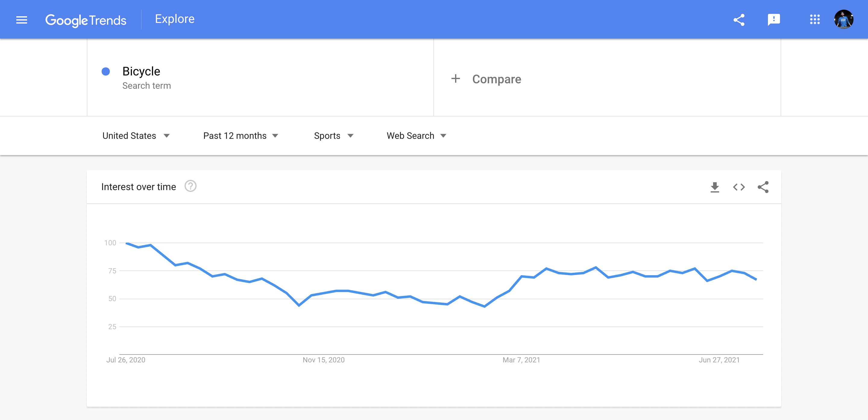Screen dimensions: 868x420
Task: Click the plus icon beside Compare
Action: (456, 79)
